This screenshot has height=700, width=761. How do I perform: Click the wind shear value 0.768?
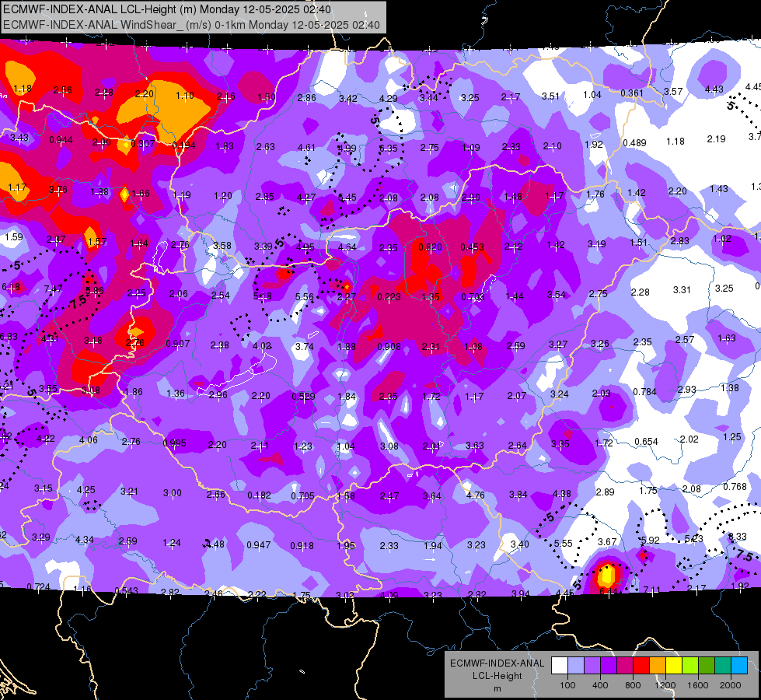click(735, 486)
